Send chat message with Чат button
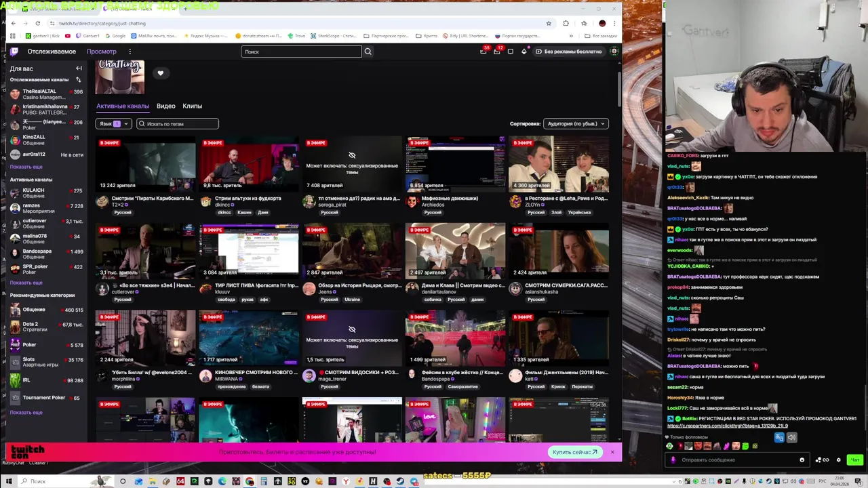This screenshot has width=868, height=488. pyautogui.click(x=854, y=460)
